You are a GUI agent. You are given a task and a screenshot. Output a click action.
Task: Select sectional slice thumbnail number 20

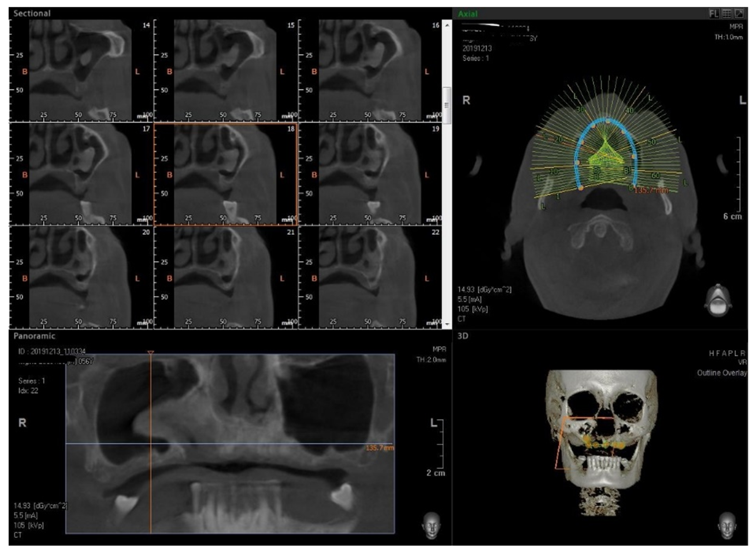[81, 277]
